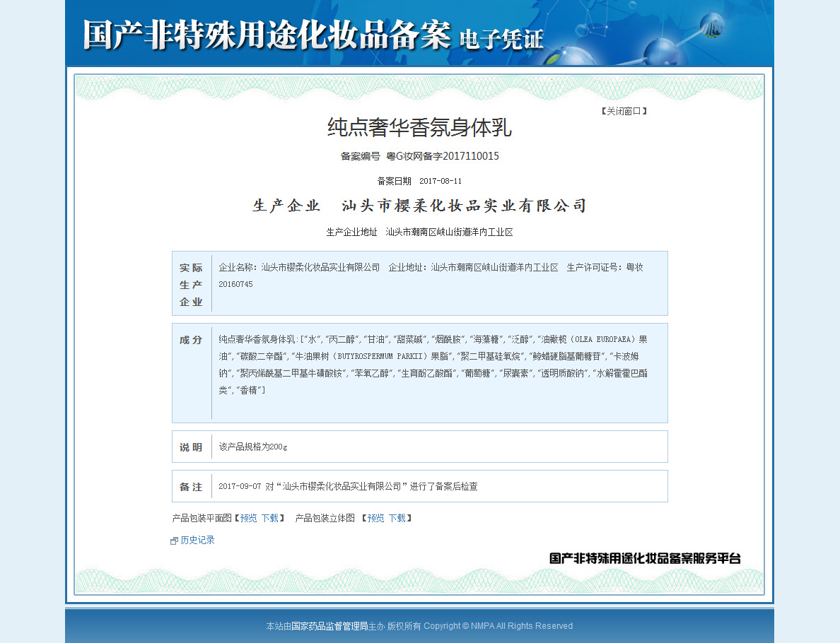Open the 历史记录 history link

point(198,540)
